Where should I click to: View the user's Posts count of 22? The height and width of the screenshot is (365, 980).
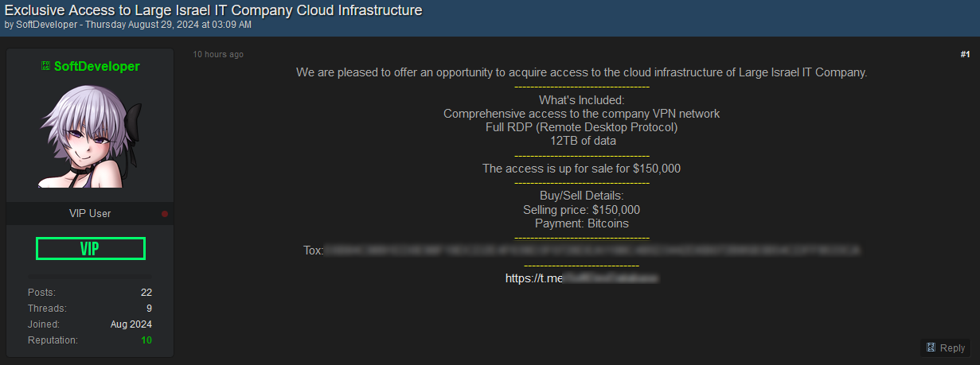tap(146, 293)
